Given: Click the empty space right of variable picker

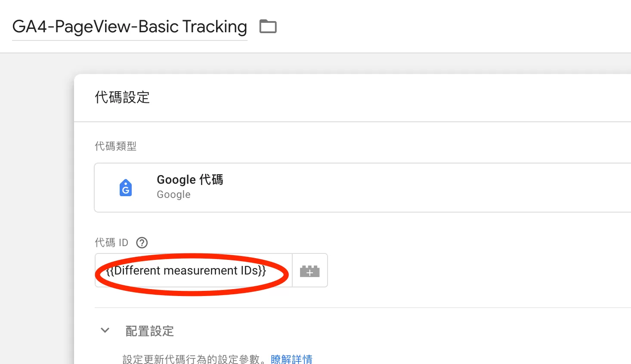Looking at the screenshot, I should point(478,270).
